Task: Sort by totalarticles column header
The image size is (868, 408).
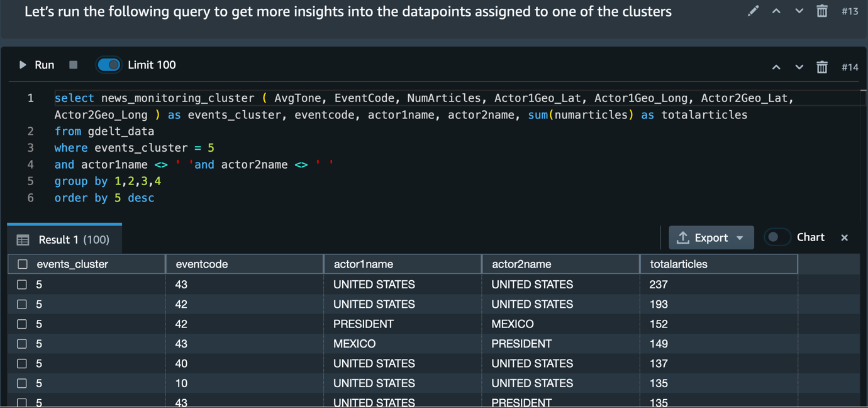Action: coord(718,264)
